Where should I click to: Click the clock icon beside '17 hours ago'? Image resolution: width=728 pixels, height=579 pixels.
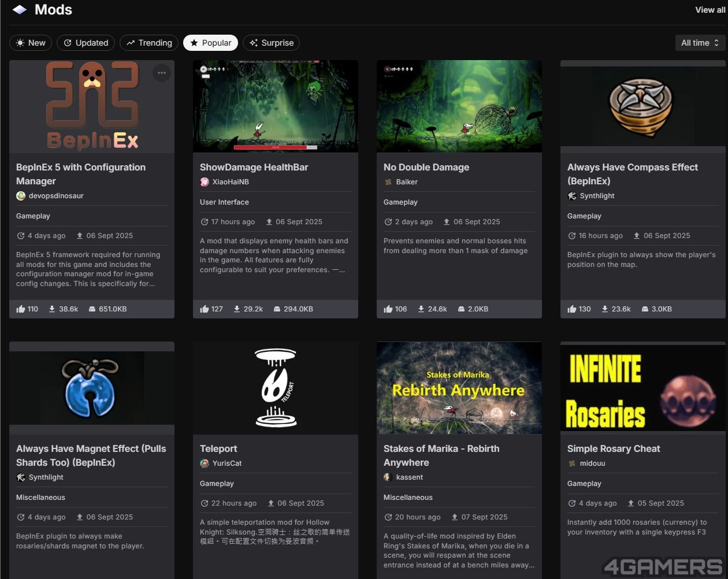pyautogui.click(x=204, y=222)
